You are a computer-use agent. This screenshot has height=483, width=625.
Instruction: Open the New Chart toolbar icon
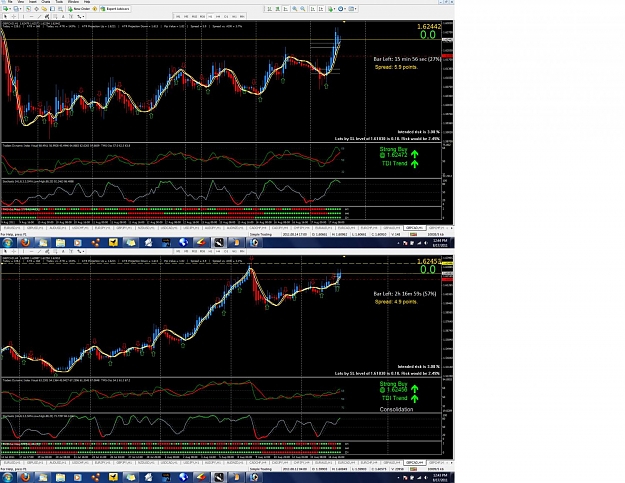click(6, 9)
